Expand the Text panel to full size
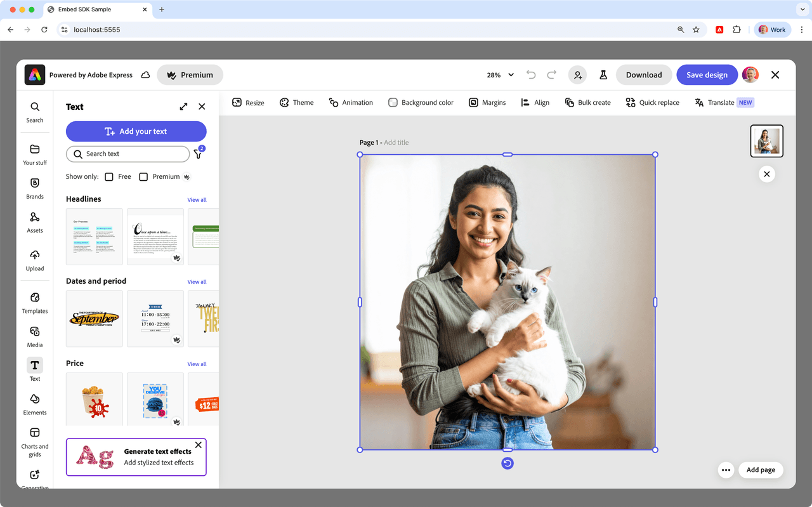Screen dimensions: 812x507 point(183,107)
